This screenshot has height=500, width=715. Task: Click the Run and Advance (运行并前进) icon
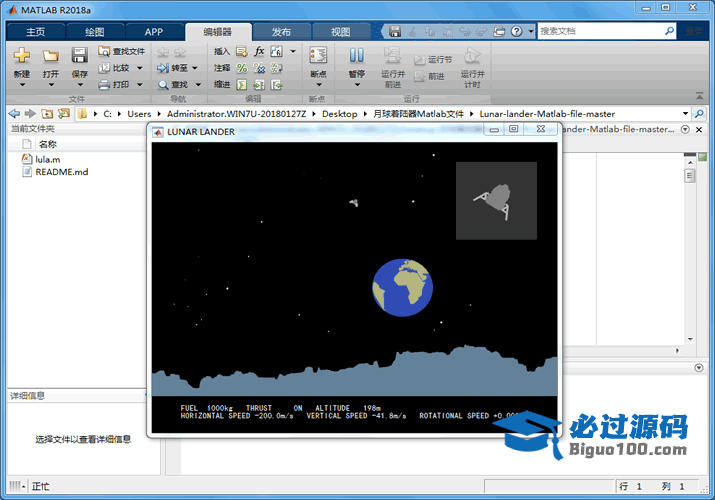[392, 55]
